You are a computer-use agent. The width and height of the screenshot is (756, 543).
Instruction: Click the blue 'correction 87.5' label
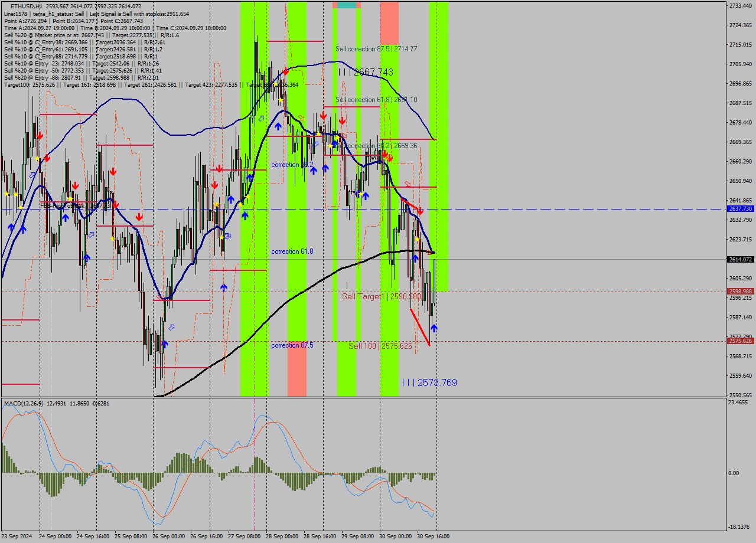(292, 345)
